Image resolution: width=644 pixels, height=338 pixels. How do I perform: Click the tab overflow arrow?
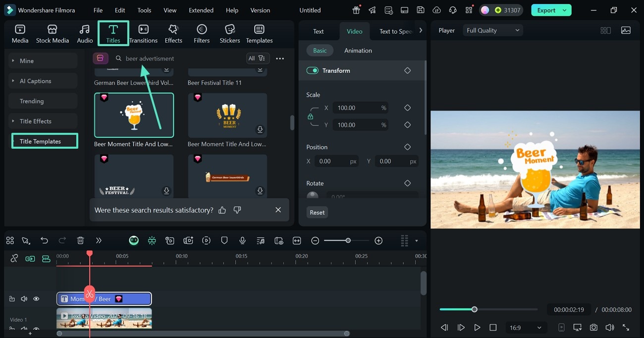click(421, 30)
